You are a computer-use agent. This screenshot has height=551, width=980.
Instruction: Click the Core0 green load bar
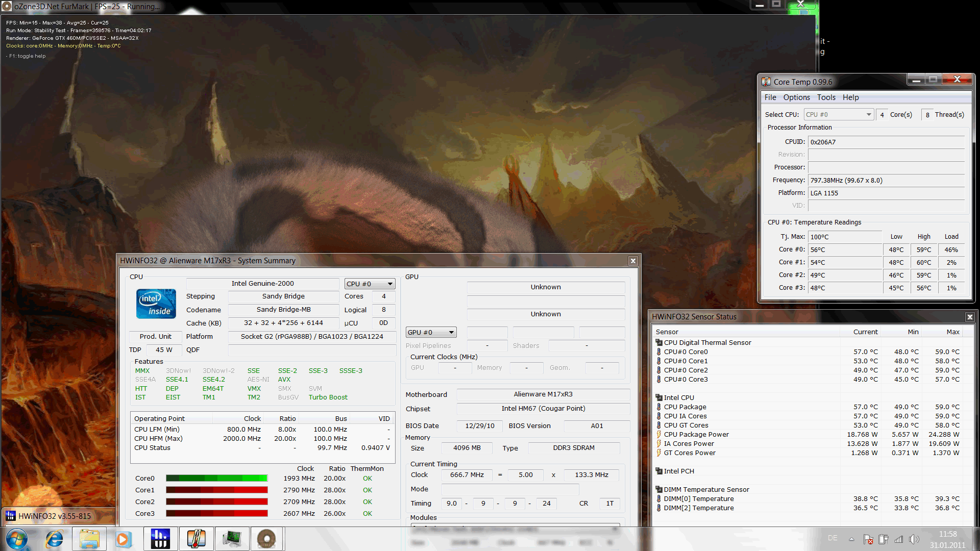216,479
